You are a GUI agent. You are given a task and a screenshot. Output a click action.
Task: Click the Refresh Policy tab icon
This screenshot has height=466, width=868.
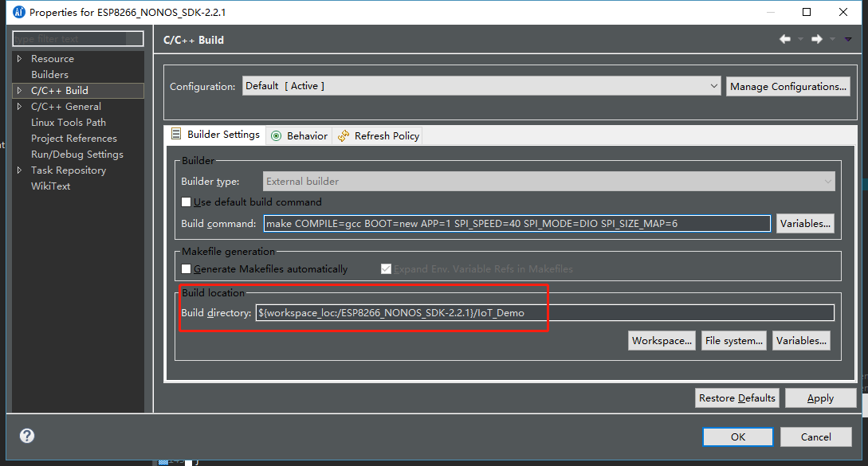(344, 136)
